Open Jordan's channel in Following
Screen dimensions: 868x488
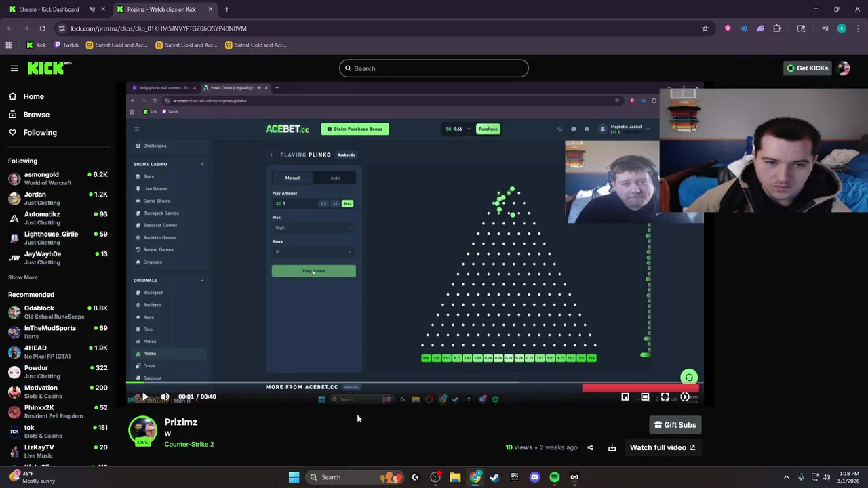pyautogui.click(x=57, y=199)
